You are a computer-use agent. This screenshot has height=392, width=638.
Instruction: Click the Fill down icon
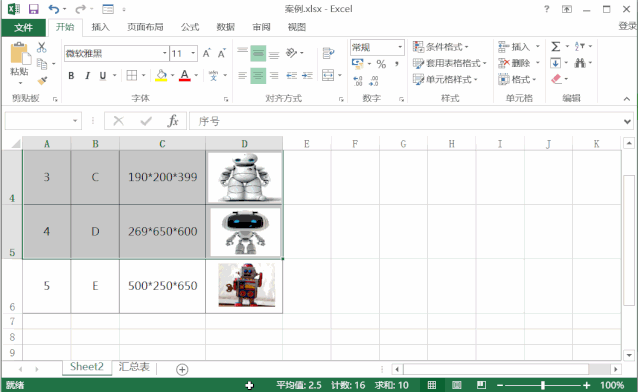pyautogui.click(x=555, y=63)
